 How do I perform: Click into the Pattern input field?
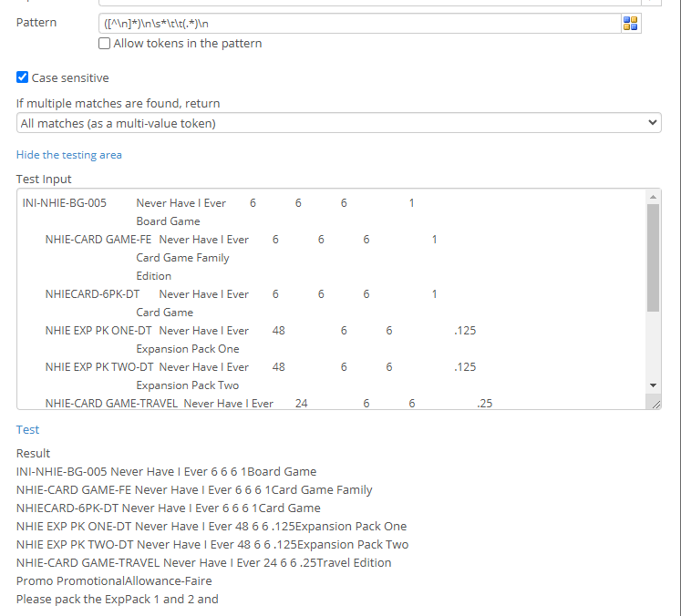(360, 24)
